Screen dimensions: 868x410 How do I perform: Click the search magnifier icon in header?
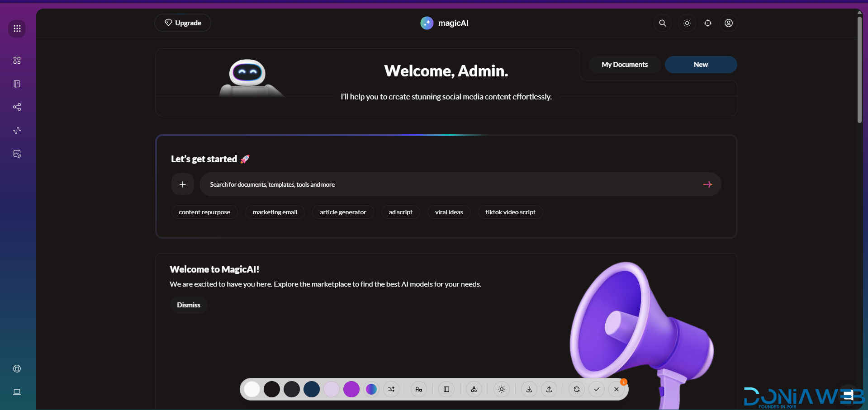[x=662, y=23]
